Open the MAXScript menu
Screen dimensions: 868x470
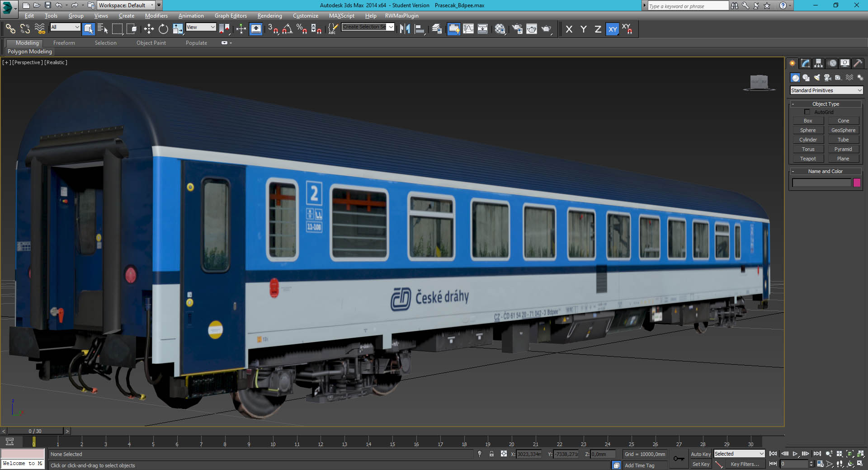(341, 16)
